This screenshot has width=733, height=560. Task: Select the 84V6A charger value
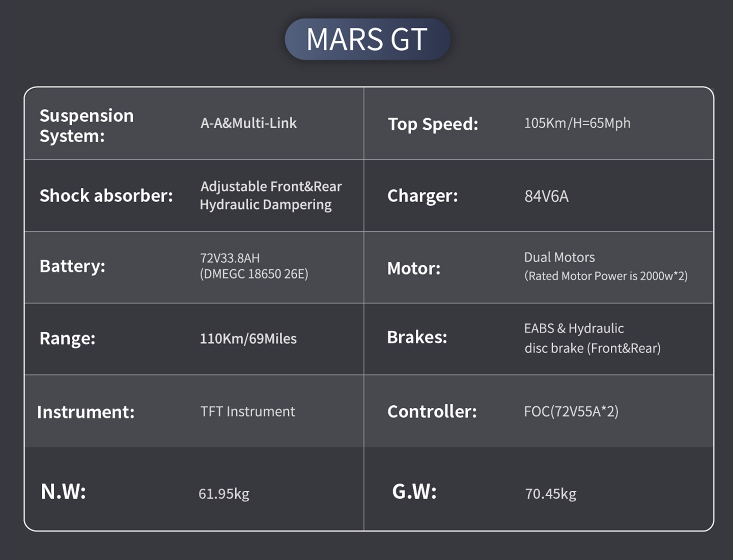click(x=546, y=197)
